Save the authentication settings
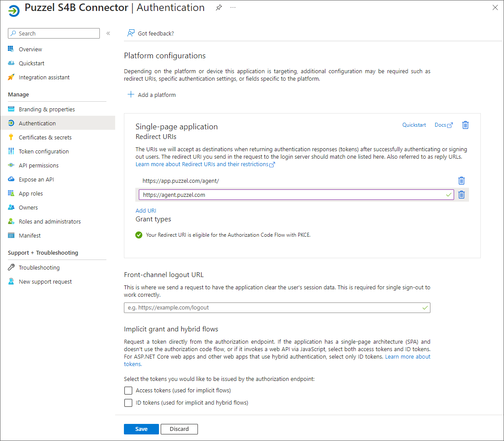This screenshot has height=441, width=504. (141, 429)
